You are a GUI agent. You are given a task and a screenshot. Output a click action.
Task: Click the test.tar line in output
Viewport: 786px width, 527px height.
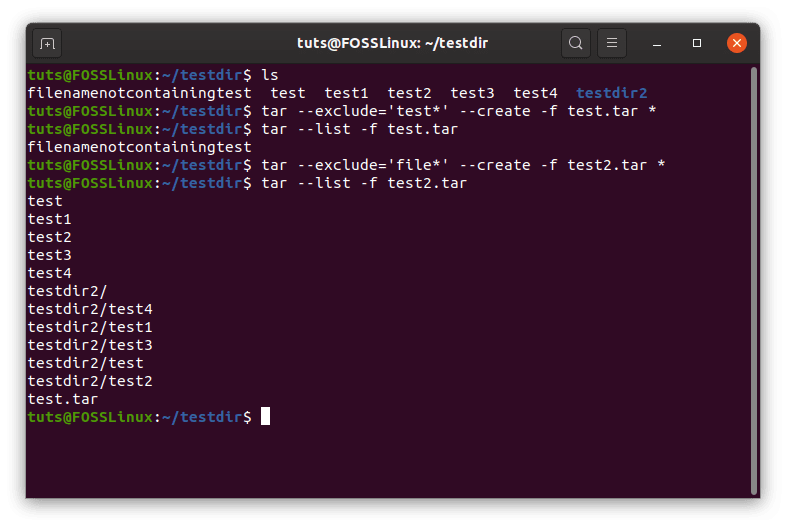click(63, 399)
